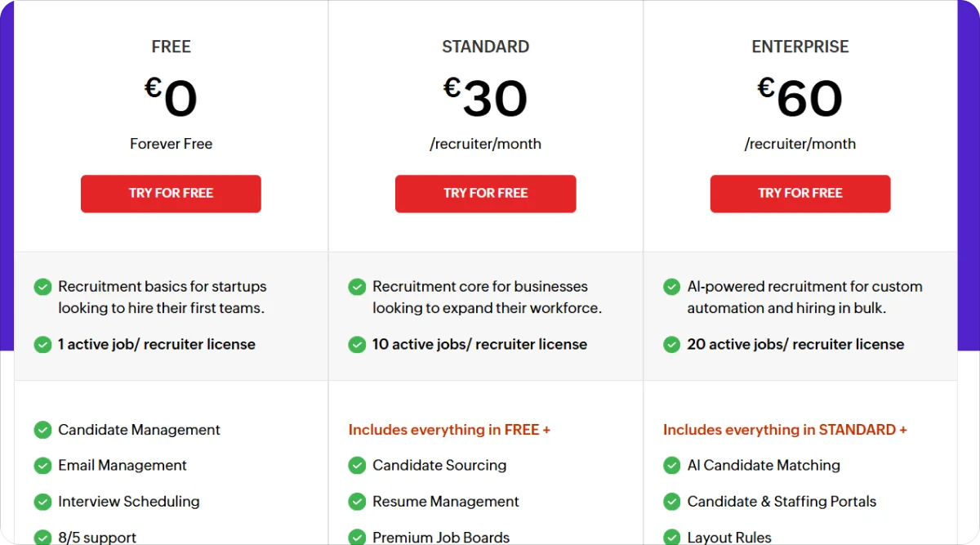Click the green check beside Candidate Management
Viewport: 980px width, 545px height.
pos(42,430)
